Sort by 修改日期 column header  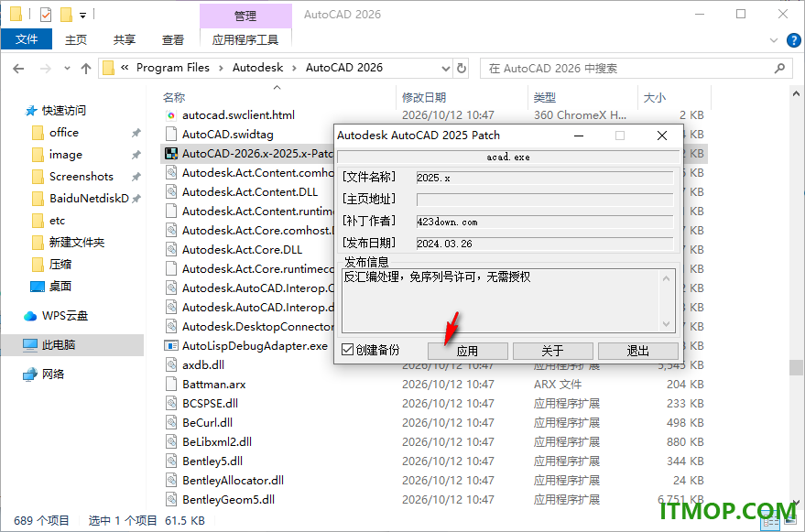click(424, 98)
